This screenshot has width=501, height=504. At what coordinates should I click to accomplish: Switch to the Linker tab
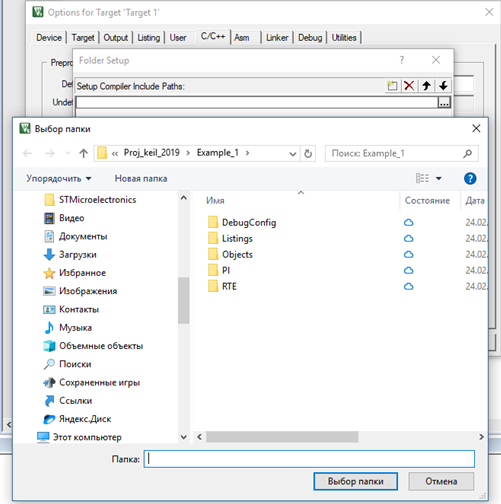(x=277, y=38)
